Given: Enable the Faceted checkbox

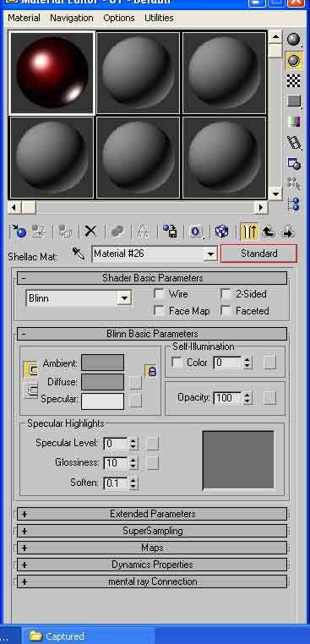Looking at the screenshot, I should point(226,311).
